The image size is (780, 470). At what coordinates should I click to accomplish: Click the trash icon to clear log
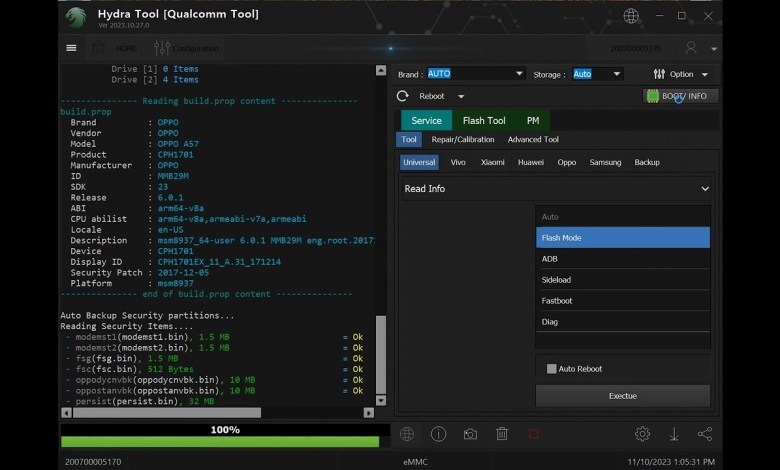(x=502, y=434)
